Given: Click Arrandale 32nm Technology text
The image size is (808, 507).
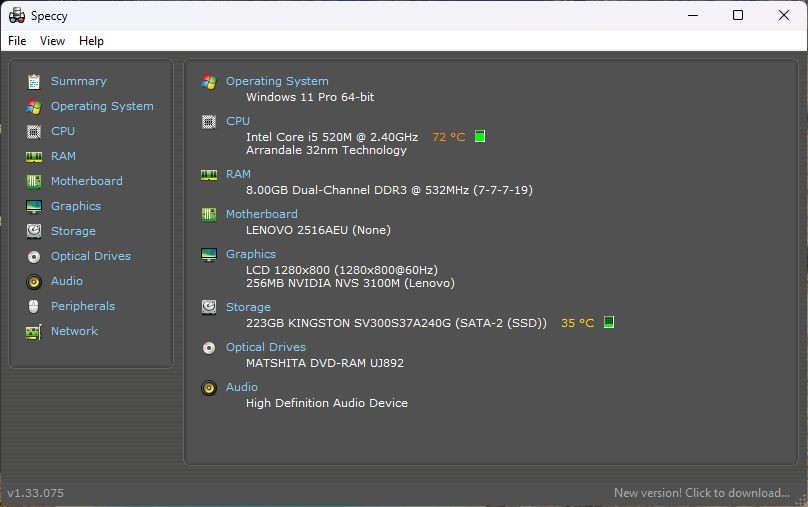Looking at the screenshot, I should coord(326,150).
